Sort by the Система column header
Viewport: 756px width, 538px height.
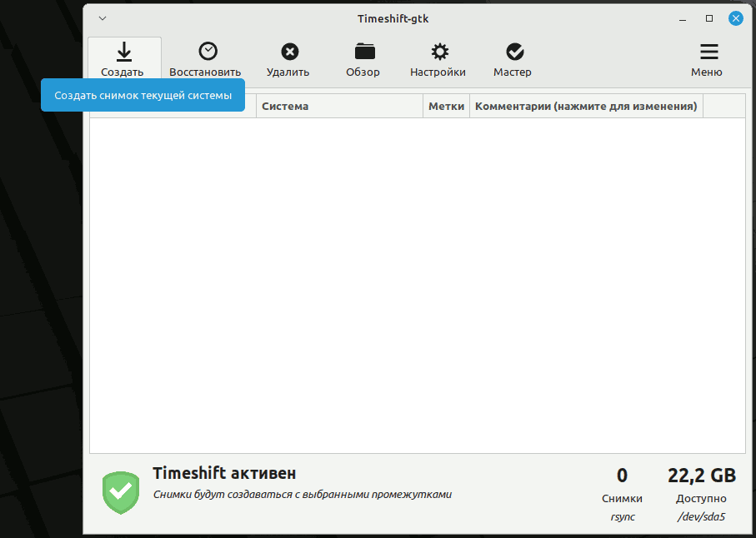pos(339,106)
